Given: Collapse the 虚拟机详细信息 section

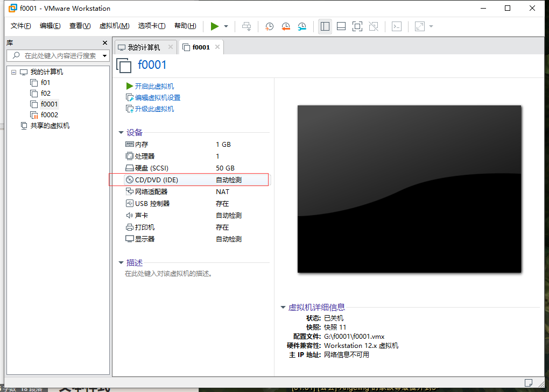Looking at the screenshot, I should click(x=283, y=308).
